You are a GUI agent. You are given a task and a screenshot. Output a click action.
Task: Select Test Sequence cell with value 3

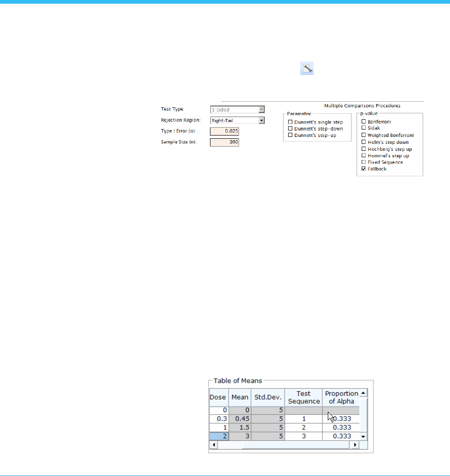303,436
